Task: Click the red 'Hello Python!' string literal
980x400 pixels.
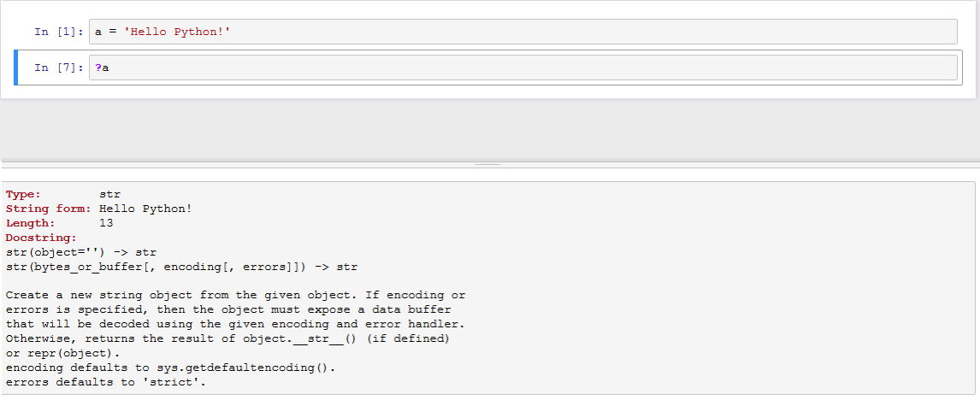Action: (x=178, y=32)
